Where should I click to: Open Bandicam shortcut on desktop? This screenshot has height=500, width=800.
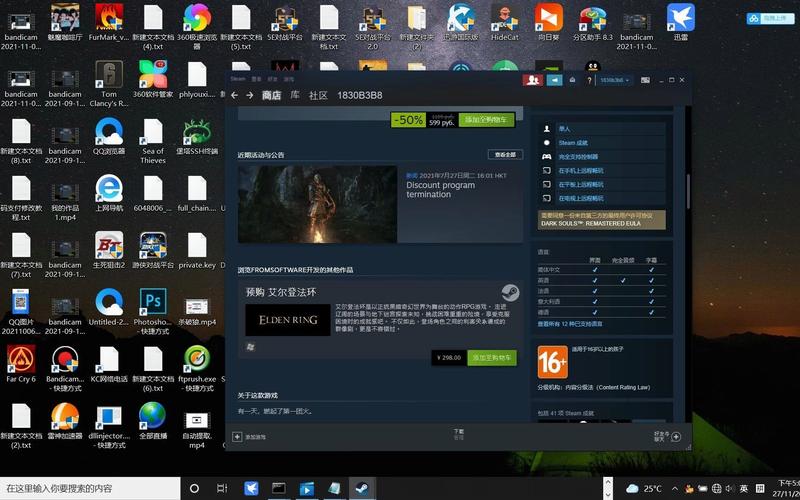coord(65,369)
